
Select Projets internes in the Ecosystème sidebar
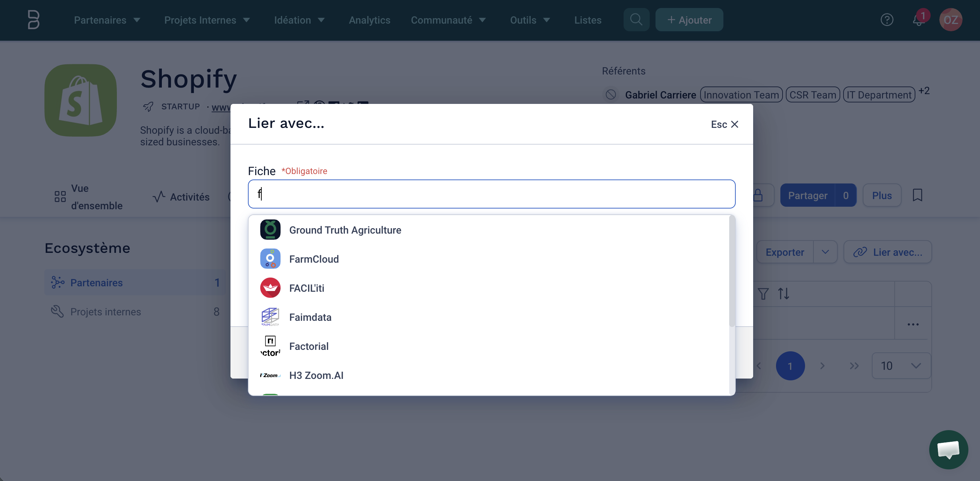pyautogui.click(x=135, y=312)
